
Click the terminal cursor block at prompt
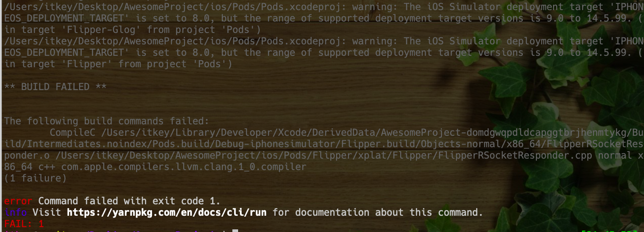tap(235, 230)
